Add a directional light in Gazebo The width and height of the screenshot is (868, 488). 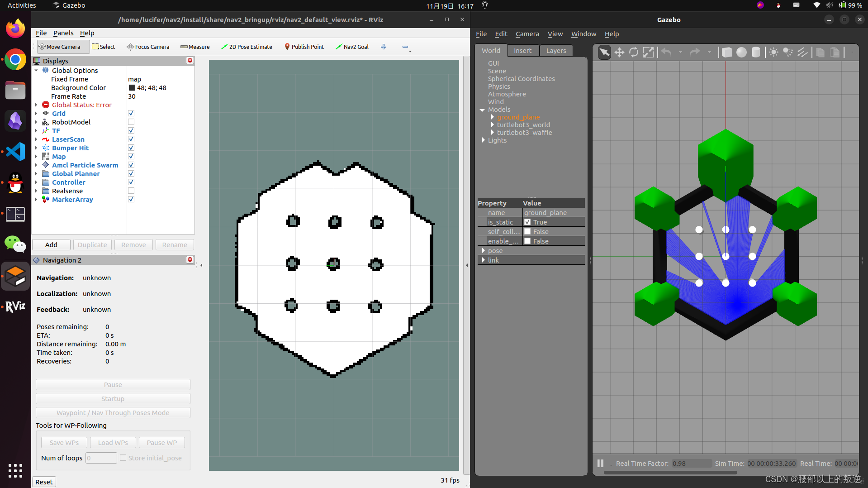coord(802,52)
